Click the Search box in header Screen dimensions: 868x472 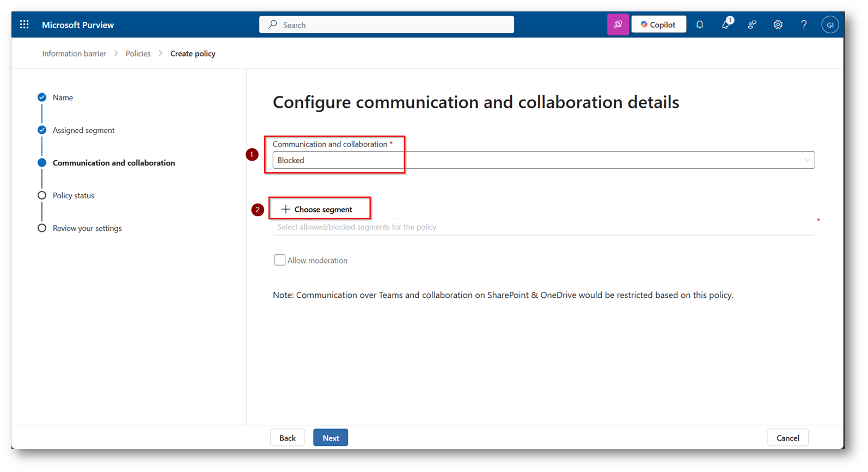tap(387, 25)
